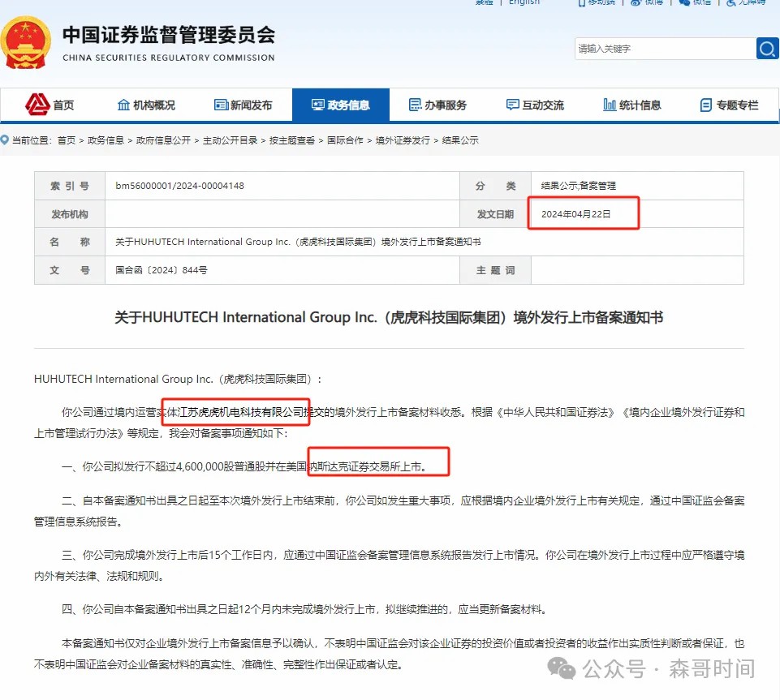This screenshot has height=700, width=780.
Task: Click the 文号 header cell
Action: pyautogui.click(x=70, y=270)
